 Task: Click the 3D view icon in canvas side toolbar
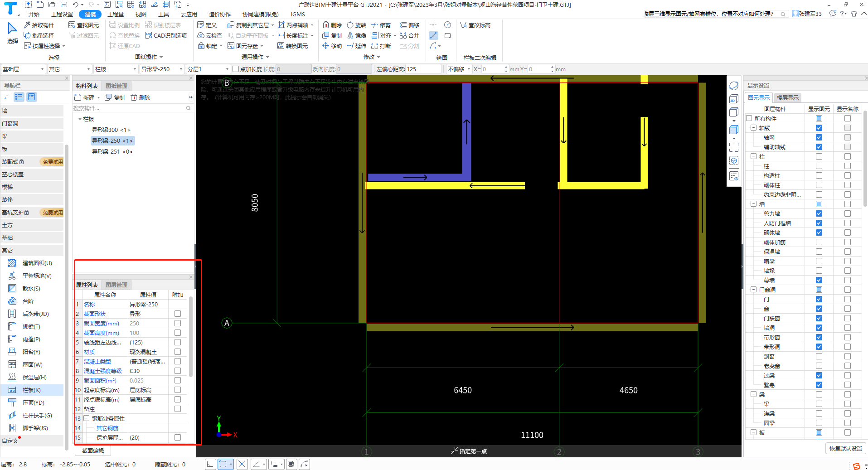tap(734, 99)
